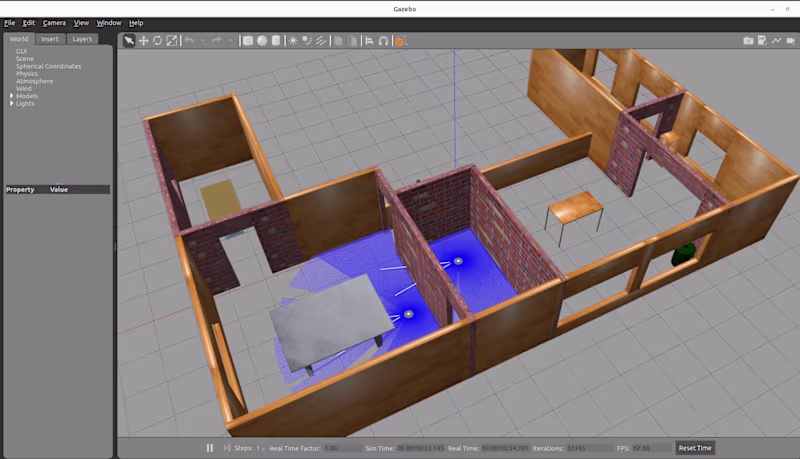Open the redo history dropdown arrow

(230, 41)
